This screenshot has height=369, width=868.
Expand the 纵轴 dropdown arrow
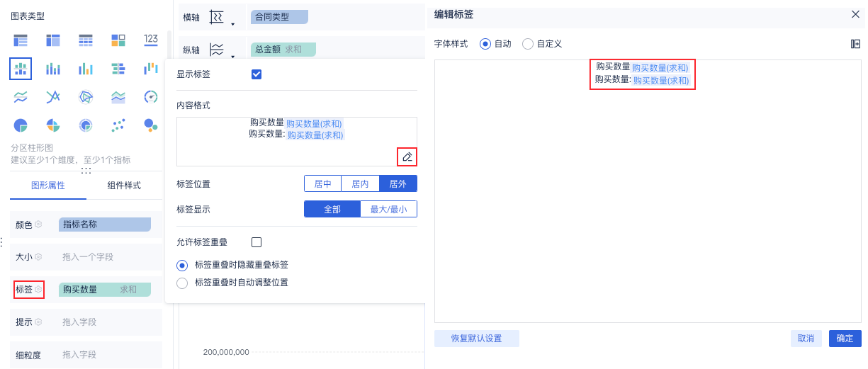(232, 55)
